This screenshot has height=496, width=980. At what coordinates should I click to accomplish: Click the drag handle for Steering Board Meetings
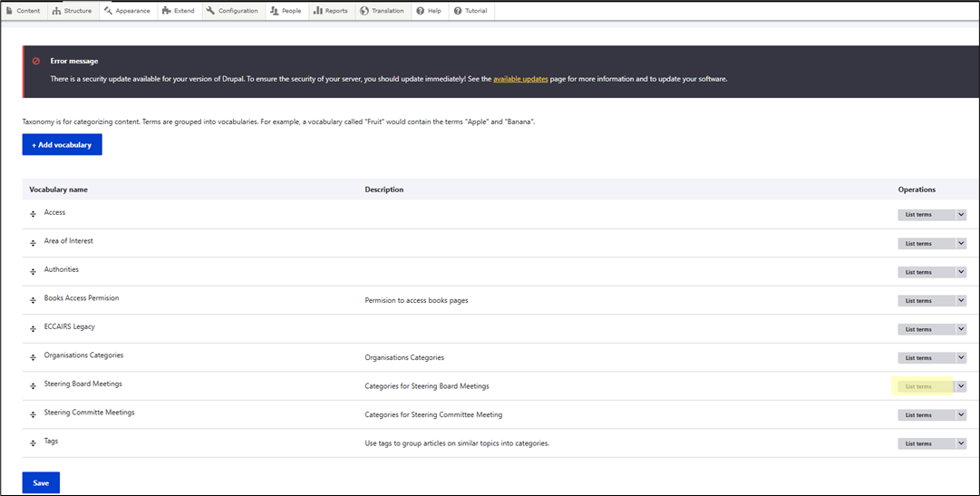coord(33,386)
